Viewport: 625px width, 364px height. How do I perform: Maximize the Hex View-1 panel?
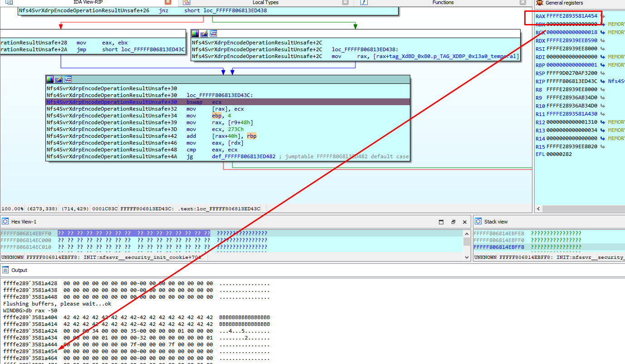[x=441, y=222]
